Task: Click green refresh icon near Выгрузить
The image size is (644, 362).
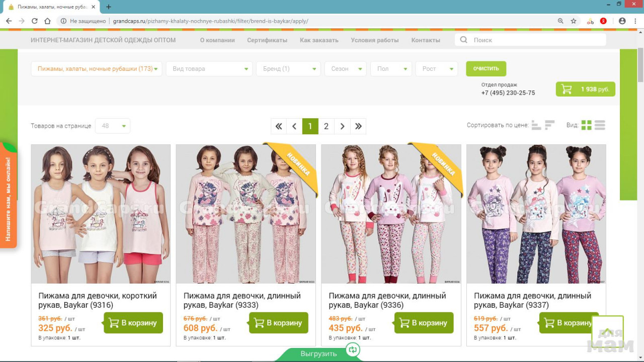Action: [x=353, y=350]
